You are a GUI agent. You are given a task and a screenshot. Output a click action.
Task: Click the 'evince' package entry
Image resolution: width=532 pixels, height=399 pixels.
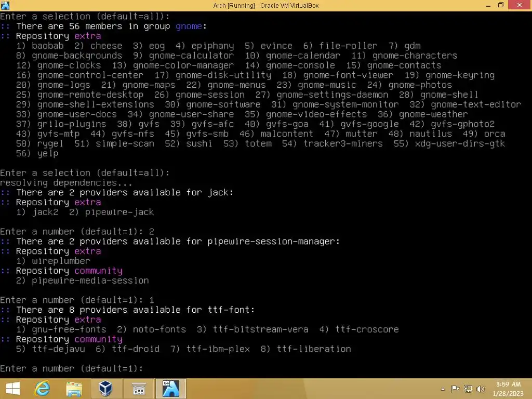(276, 46)
